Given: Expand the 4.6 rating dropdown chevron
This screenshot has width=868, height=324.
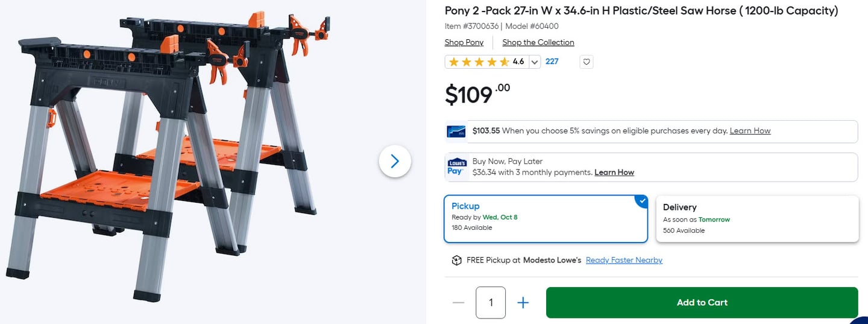Looking at the screenshot, I should pos(534,62).
